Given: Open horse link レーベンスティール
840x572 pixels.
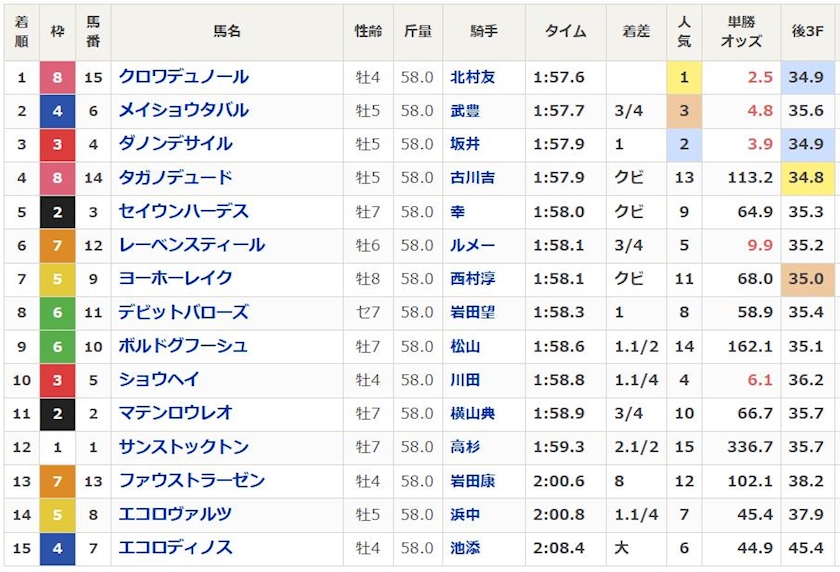Looking at the screenshot, I should click(x=192, y=245).
